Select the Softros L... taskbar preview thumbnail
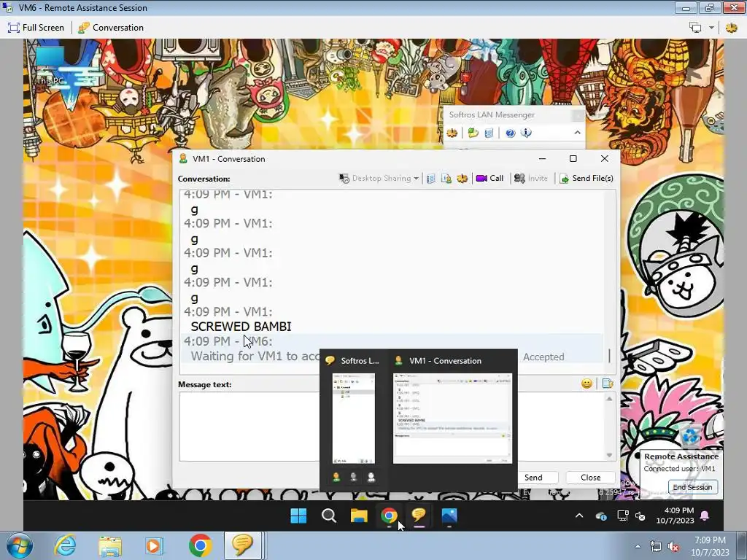 354,418
